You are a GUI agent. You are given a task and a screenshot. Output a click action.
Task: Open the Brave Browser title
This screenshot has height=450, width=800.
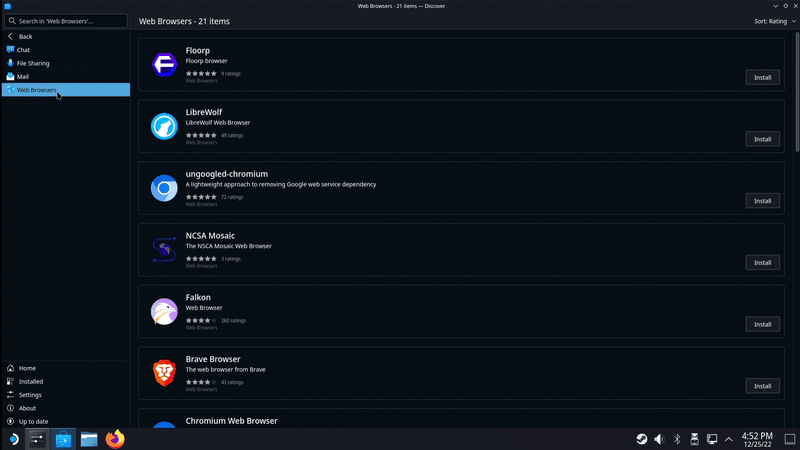(x=213, y=359)
